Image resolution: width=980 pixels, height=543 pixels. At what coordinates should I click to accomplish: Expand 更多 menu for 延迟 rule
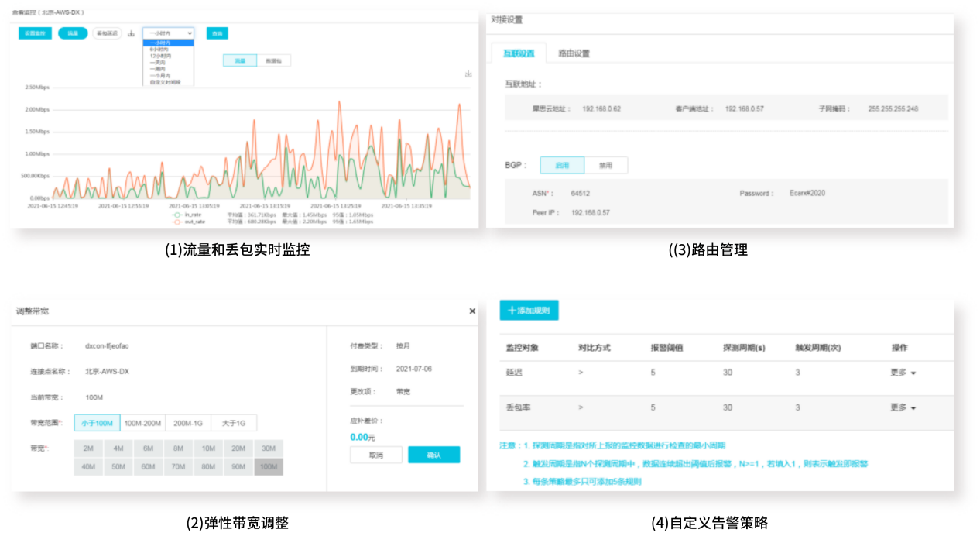click(x=903, y=373)
